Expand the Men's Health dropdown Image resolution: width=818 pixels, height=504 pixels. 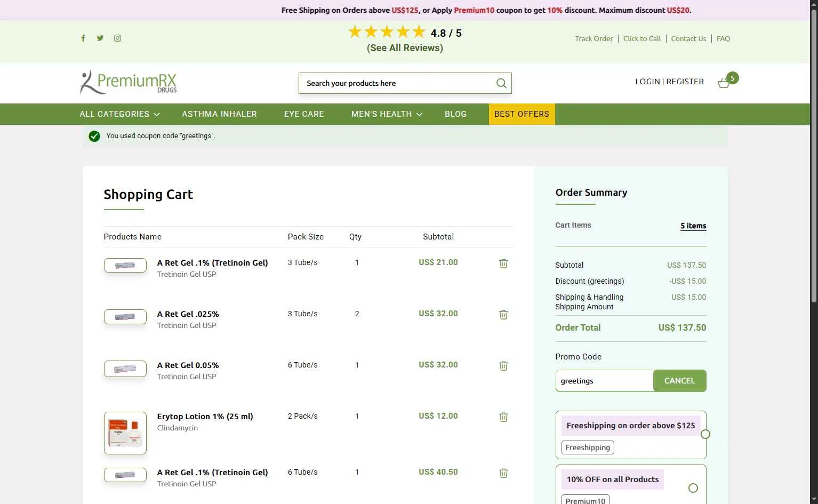click(x=387, y=114)
